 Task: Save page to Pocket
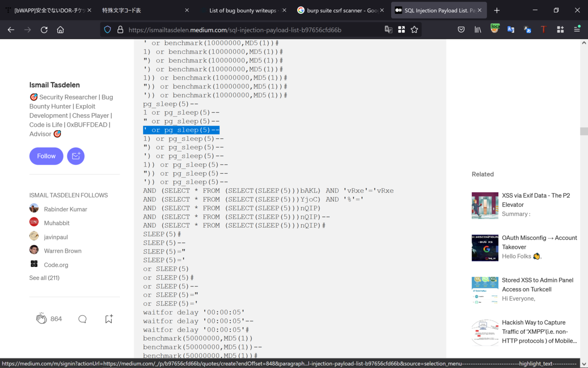click(461, 29)
